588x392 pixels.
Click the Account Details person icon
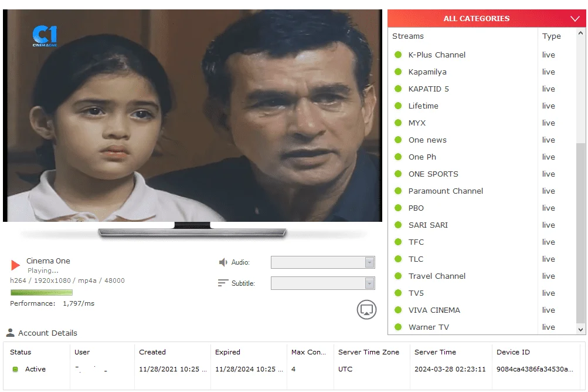point(11,333)
